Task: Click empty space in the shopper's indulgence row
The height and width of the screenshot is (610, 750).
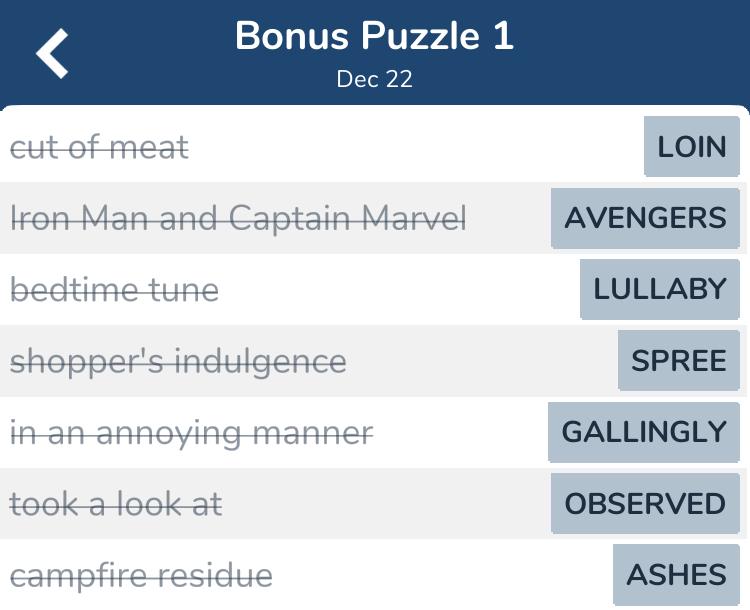Action: click(482, 361)
